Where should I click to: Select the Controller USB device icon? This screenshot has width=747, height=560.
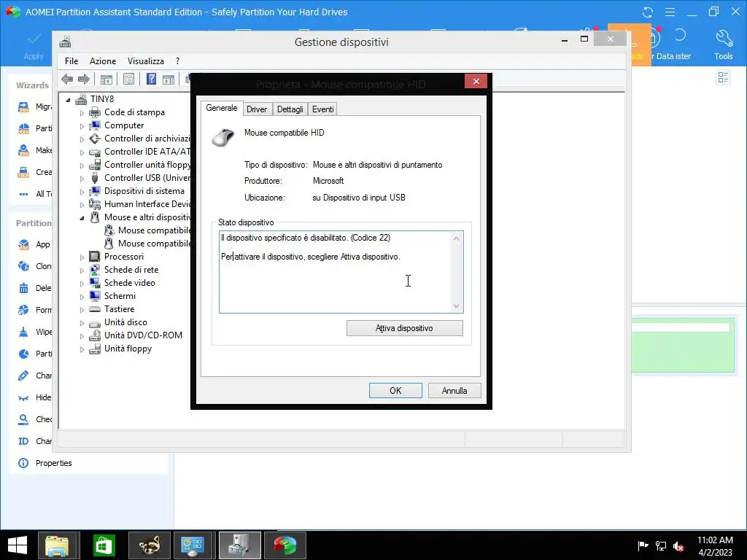coord(95,178)
